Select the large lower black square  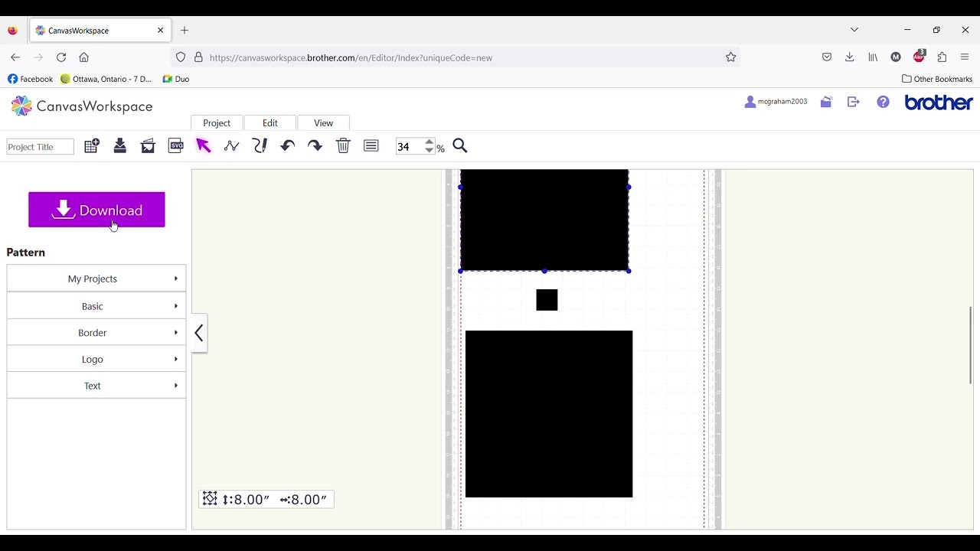coord(549,414)
